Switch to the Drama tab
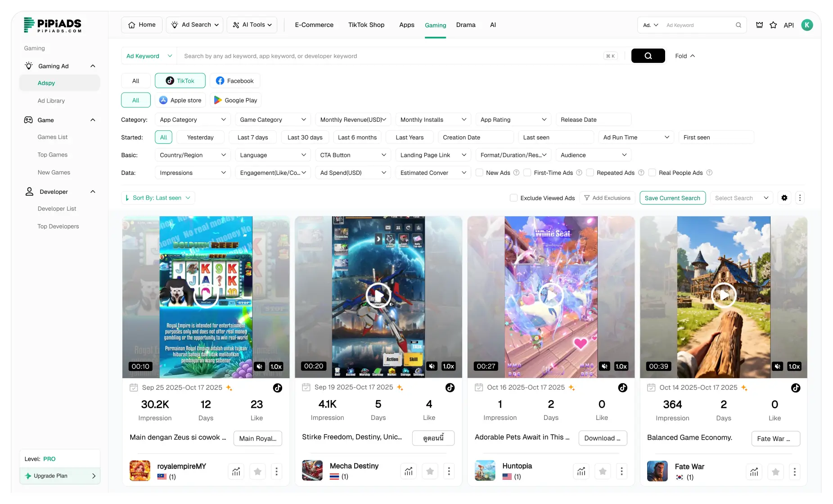 click(466, 25)
